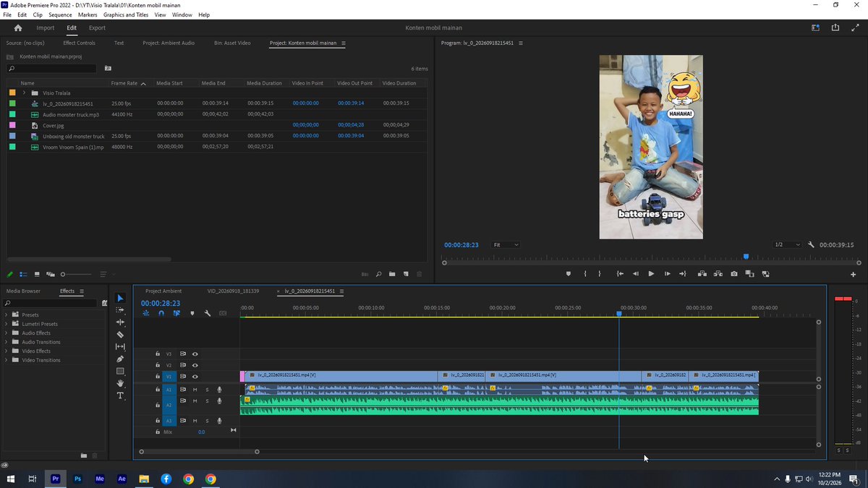Image resolution: width=868 pixels, height=488 pixels.
Task: Select the Selection tool arrow
Action: (120, 298)
